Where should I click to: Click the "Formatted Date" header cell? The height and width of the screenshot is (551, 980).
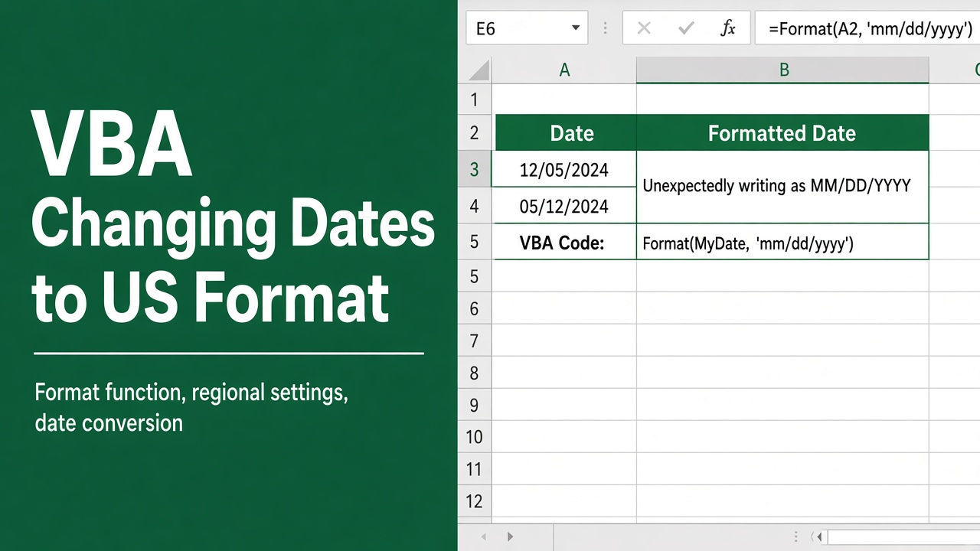(782, 133)
